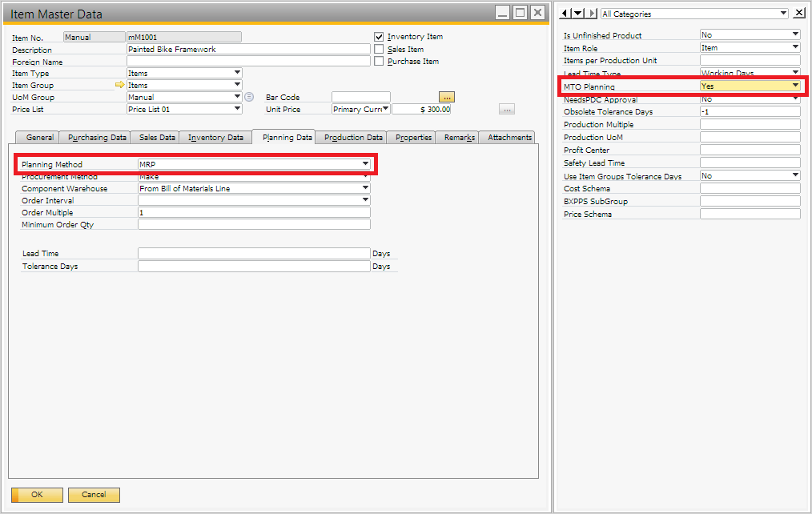Close the side panel with the X
This screenshot has height=514, width=812.
(799, 14)
